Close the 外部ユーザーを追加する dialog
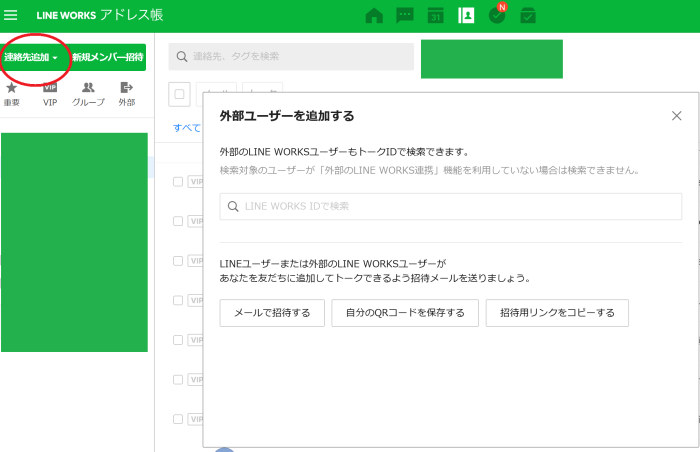This screenshot has width=700, height=452. click(x=676, y=116)
